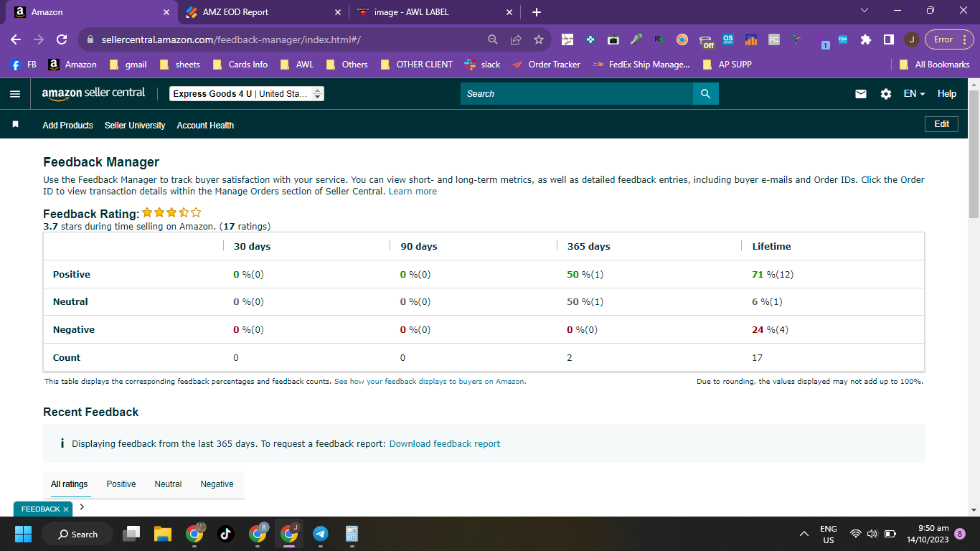
Task: Click the Task View taskbar icon
Action: pos(131,534)
